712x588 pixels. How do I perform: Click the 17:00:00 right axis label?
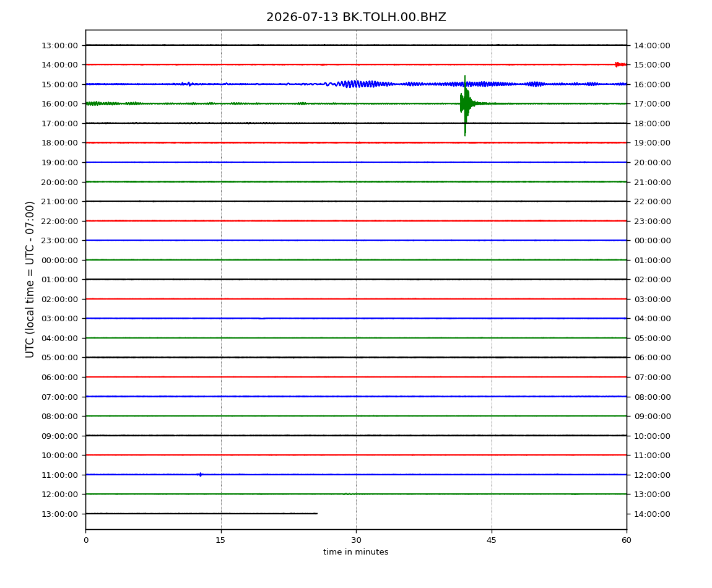652,103
